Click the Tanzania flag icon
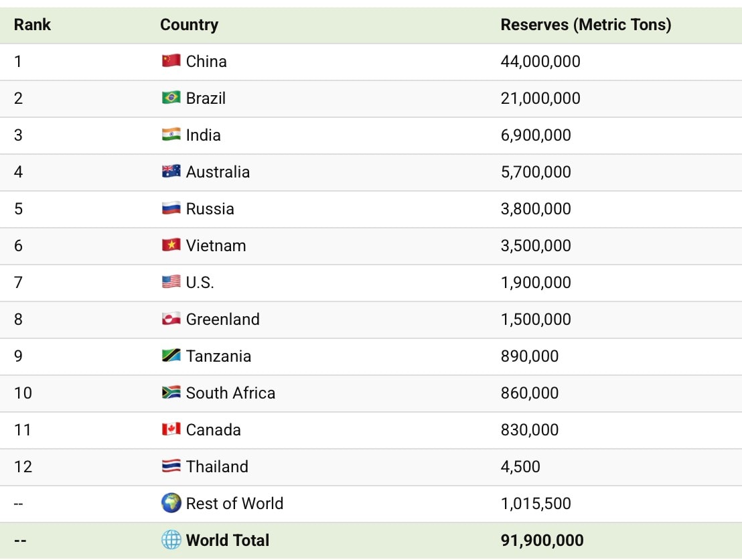The width and height of the screenshot is (742, 560). (171, 356)
